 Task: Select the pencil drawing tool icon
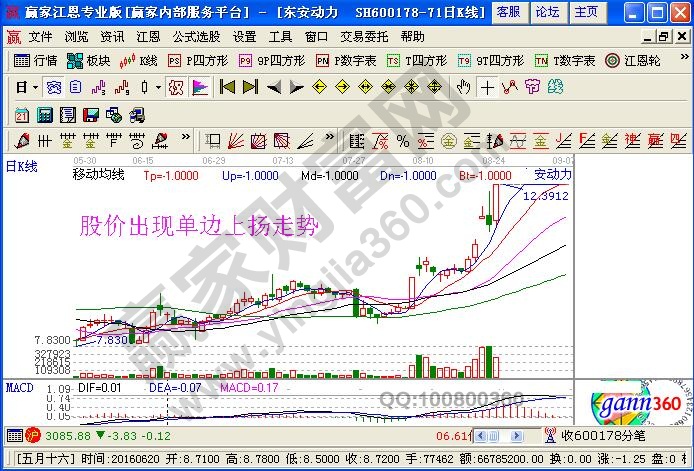pyautogui.click(x=22, y=141)
